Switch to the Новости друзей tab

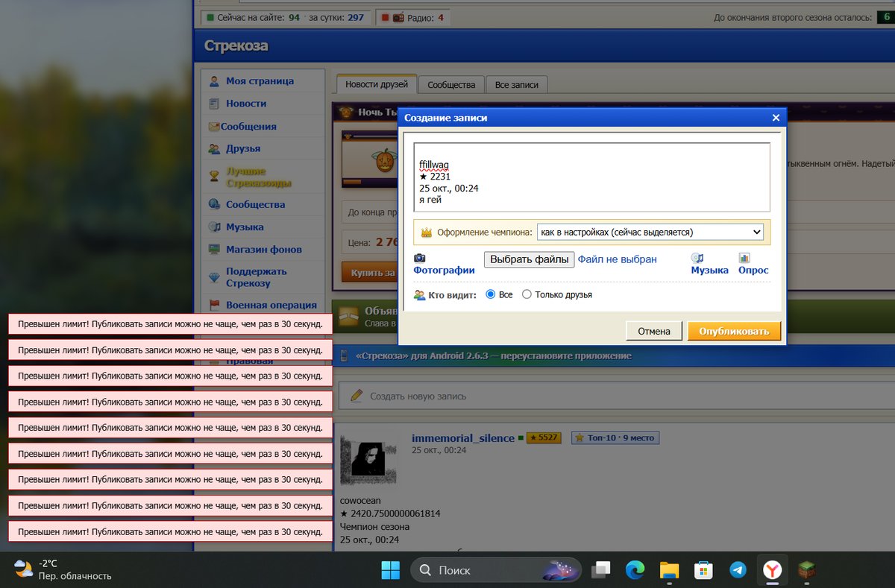tap(376, 84)
